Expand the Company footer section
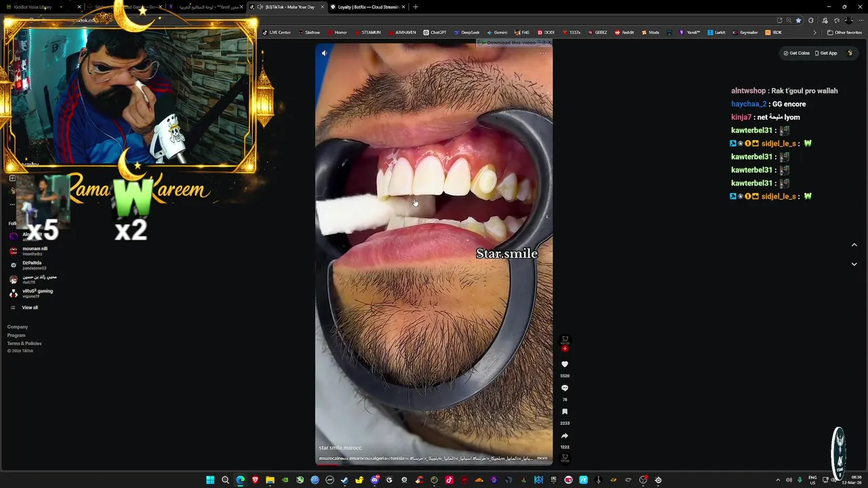The height and width of the screenshot is (488, 868). click(18, 327)
